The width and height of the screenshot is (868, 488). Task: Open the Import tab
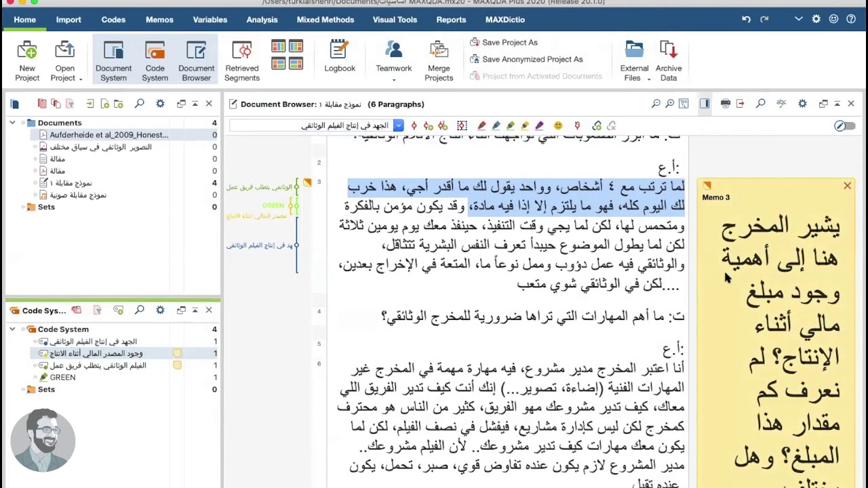point(68,20)
